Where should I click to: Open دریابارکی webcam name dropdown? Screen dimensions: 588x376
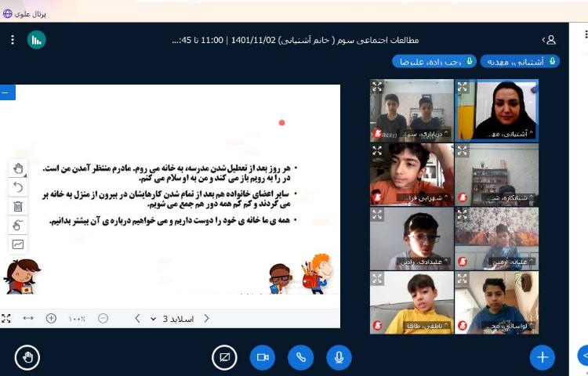tap(426, 134)
